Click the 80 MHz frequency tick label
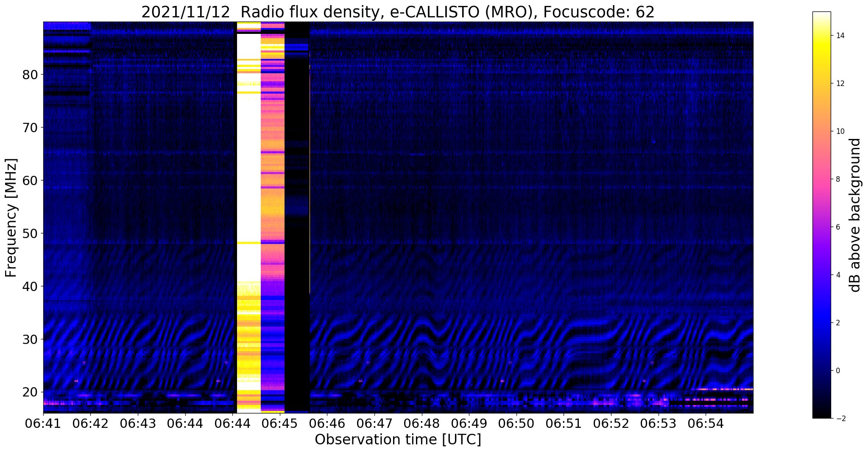868x452 pixels. pyautogui.click(x=30, y=75)
